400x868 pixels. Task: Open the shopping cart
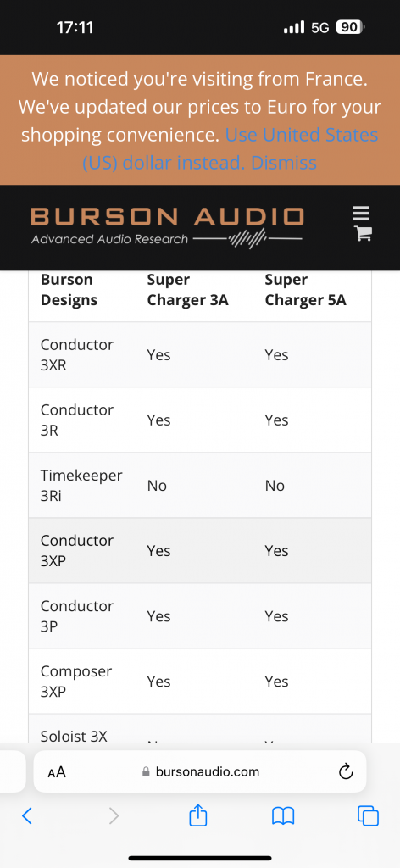pos(363,234)
